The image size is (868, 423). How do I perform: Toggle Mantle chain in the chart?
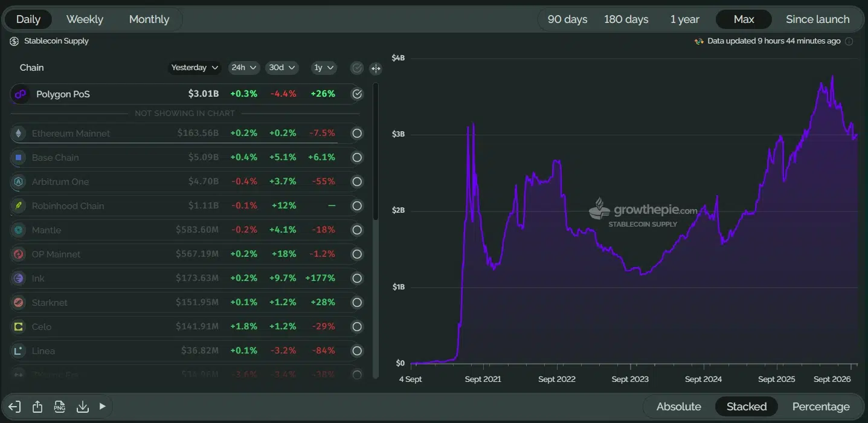[x=357, y=230]
